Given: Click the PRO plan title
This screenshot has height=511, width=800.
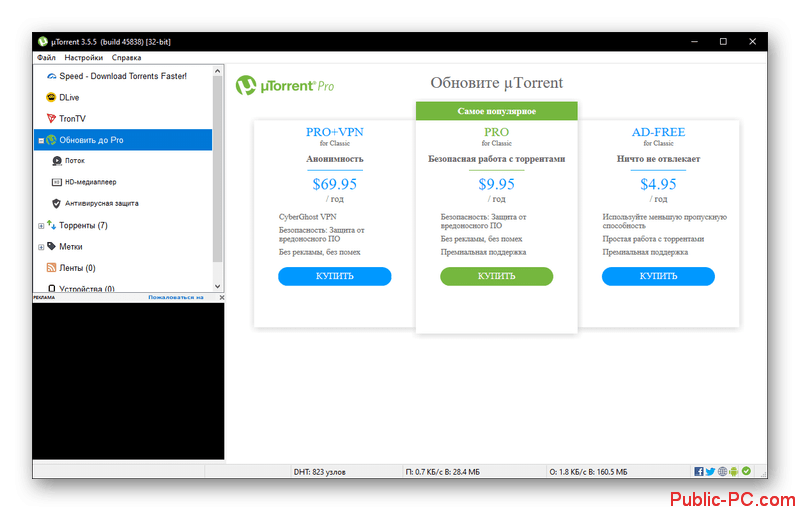Looking at the screenshot, I should pos(496,132).
